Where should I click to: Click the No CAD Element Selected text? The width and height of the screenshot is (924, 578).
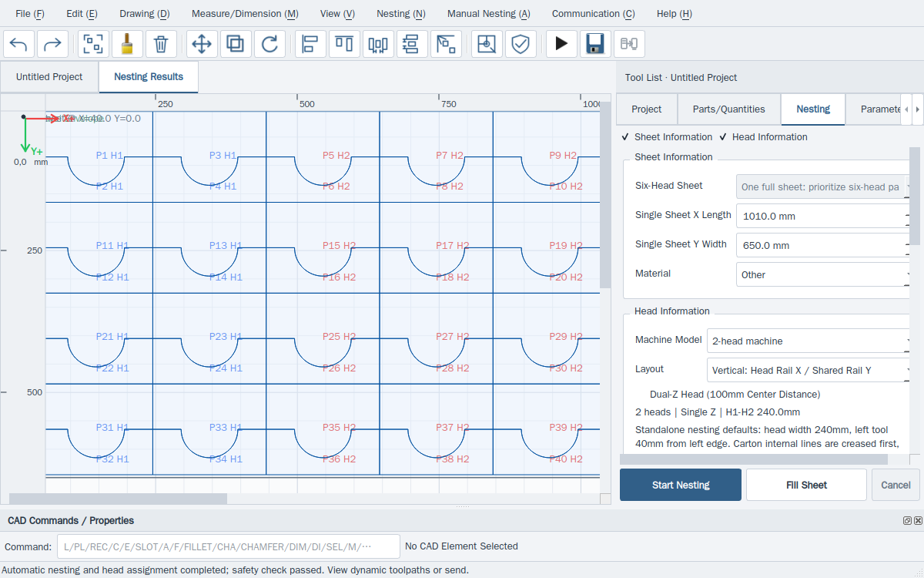(461, 546)
